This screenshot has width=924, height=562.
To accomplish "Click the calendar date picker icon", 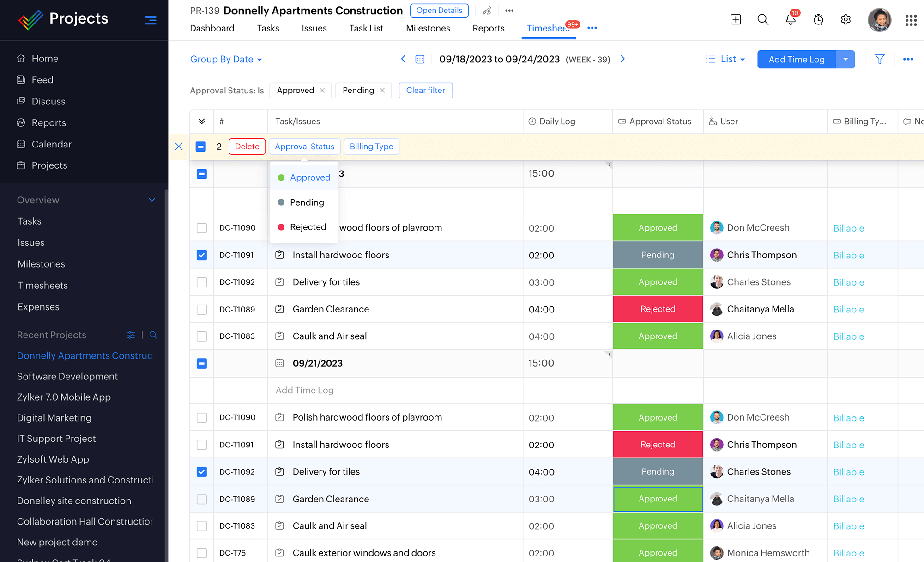I will pyautogui.click(x=420, y=59).
